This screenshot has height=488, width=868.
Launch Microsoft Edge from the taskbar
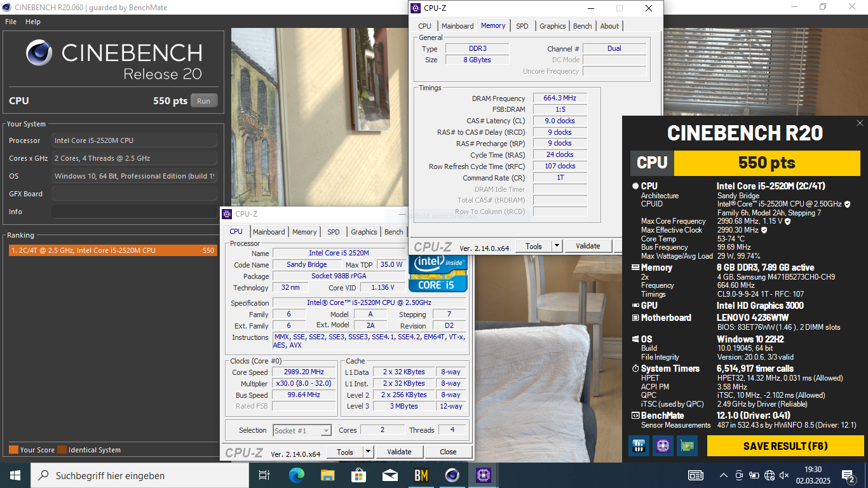(296, 475)
